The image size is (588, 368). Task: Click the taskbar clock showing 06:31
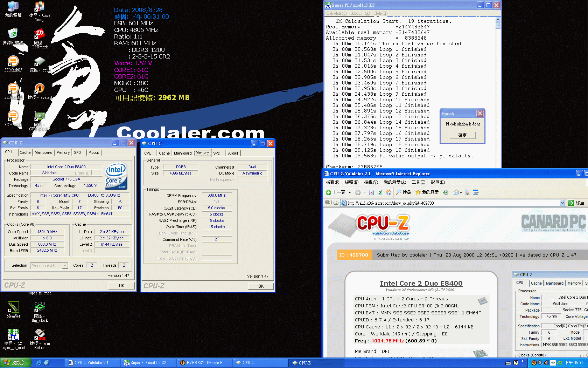point(574,363)
